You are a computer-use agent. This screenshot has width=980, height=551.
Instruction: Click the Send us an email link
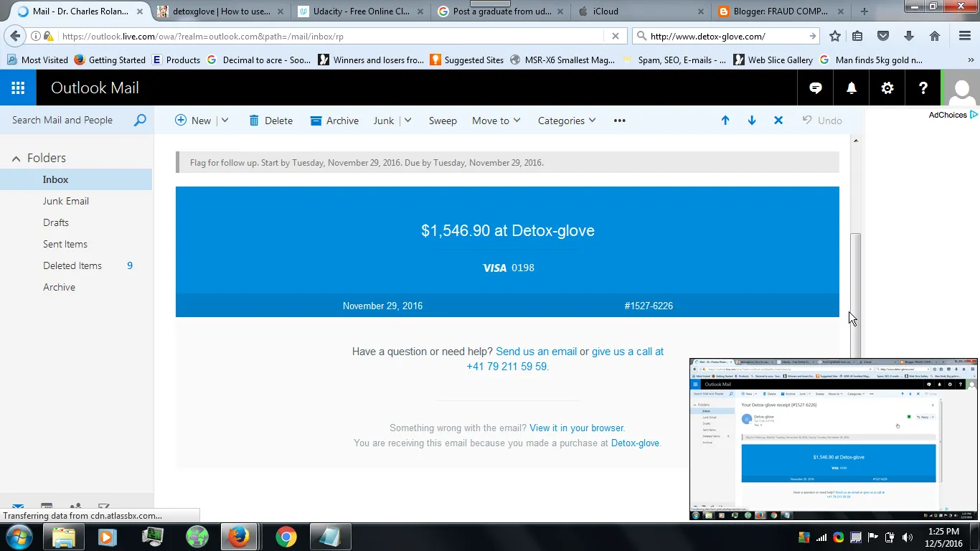[x=536, y=352]
